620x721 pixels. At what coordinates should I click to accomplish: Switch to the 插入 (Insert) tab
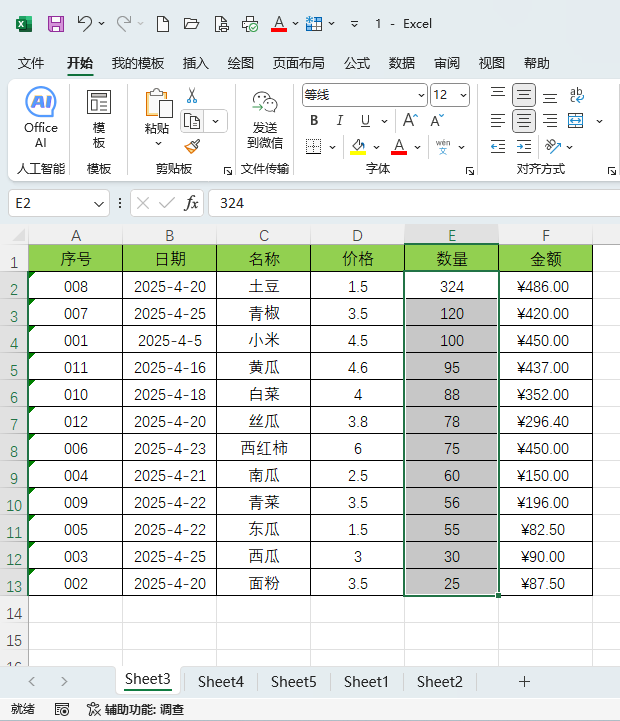[195, 63]
